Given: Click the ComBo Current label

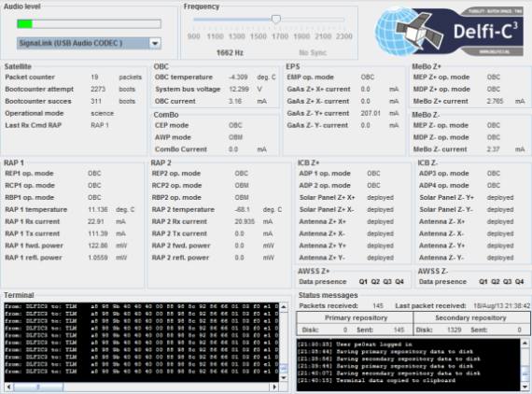Looking at the screenshot, I should 181,149.
